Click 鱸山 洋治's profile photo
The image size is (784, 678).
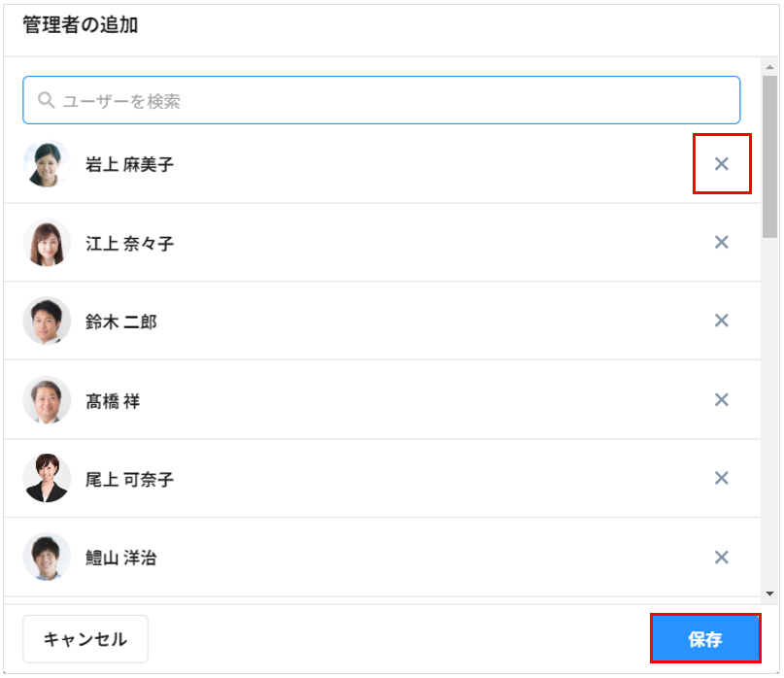tap(47, 558)
